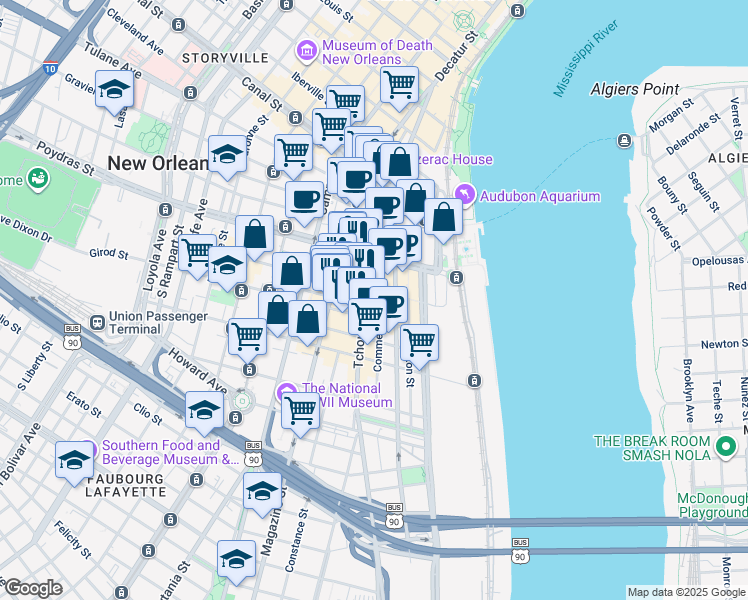This screenshot has height=600, width=748.
Task: Select the graduation cap marker beside New Orleans label
Action: [x=227, y=157]
